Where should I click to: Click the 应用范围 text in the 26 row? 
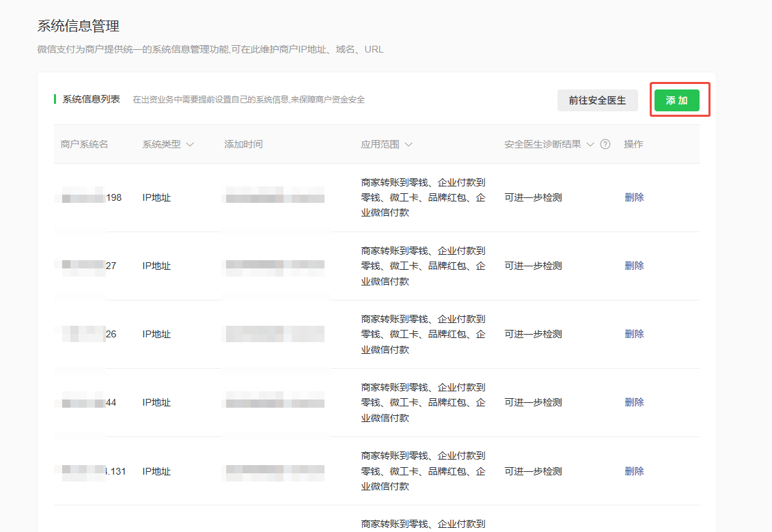[423, 334]
